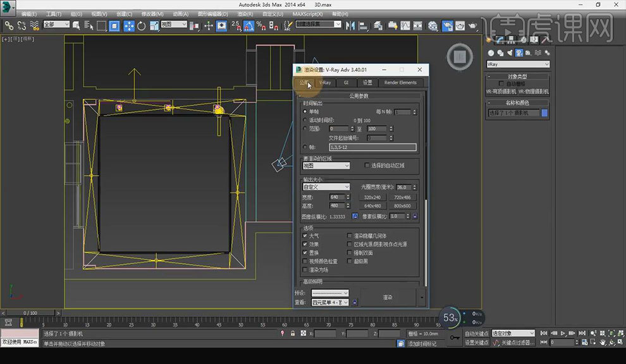
Task: Click the Unlink Selection toolbar icon
Action: [x=21, y=26]
